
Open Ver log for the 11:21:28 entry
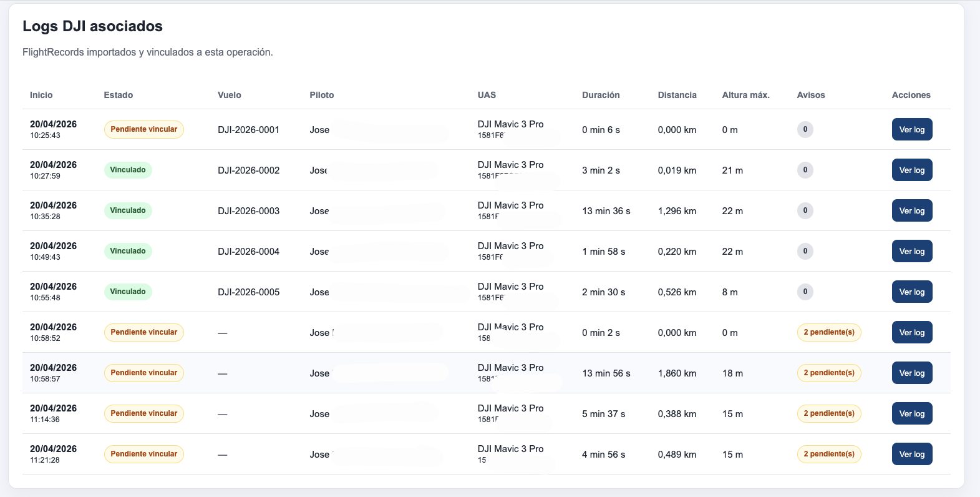[912, 454]
